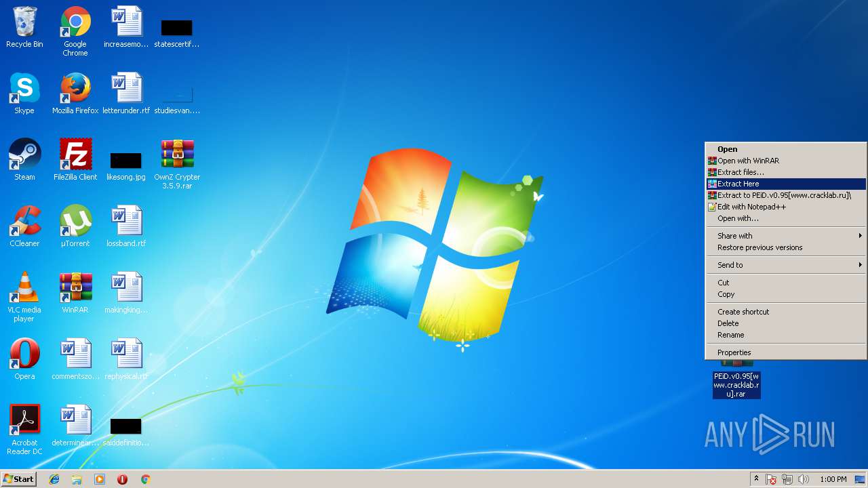Open the Acrobat Reader DC shortcut
The width and height of the screenshot is (868, 488).
click(x=26, y=430)
